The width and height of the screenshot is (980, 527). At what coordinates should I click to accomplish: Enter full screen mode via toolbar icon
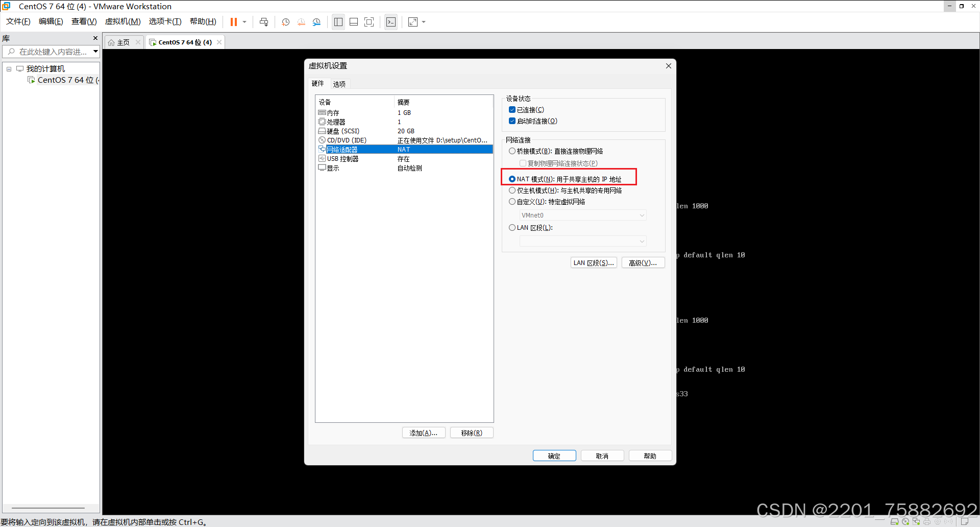pyautogui.click(x=370, y=22)
